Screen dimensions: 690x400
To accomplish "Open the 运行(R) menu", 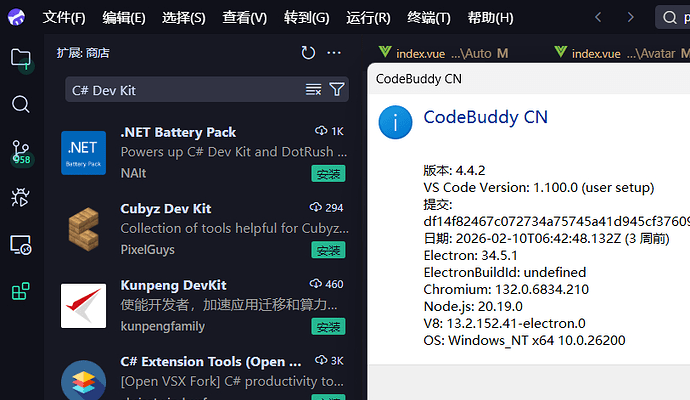I will click(x=368, y=18).
